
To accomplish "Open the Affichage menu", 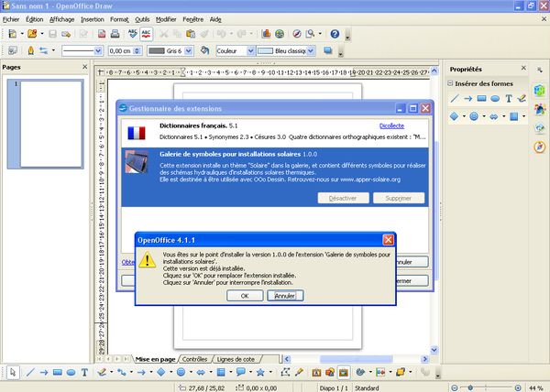I will 61,19.
